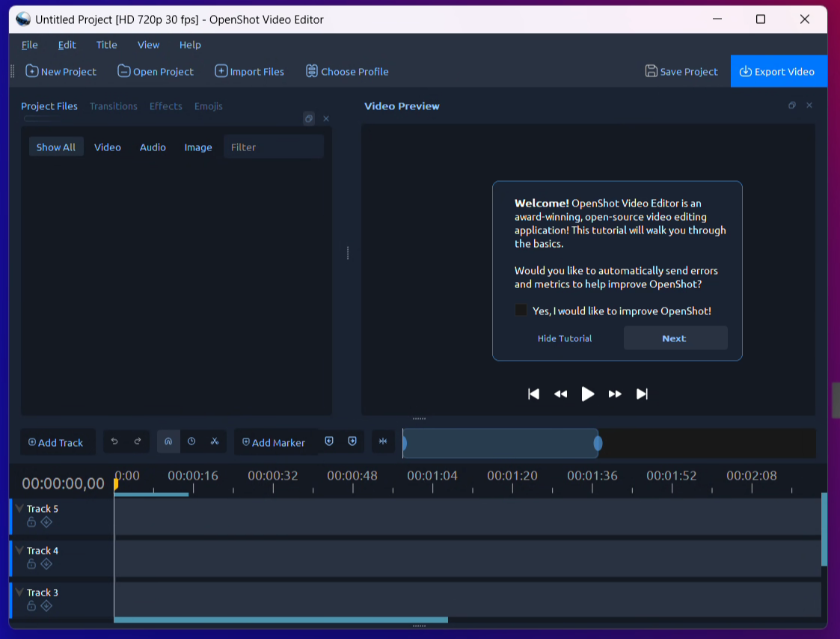Click the New Project toolbar button

click(61, 71)
